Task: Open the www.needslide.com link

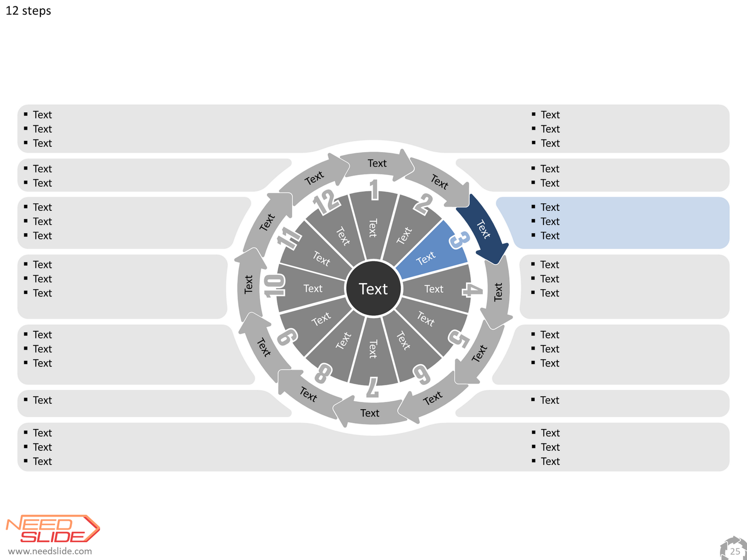Action: [50, 551]
